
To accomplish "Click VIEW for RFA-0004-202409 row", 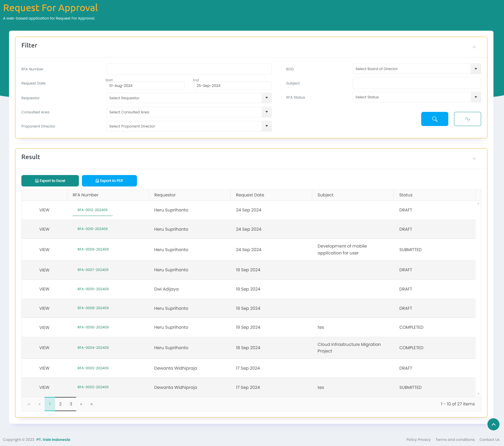I will coord(44,348).
